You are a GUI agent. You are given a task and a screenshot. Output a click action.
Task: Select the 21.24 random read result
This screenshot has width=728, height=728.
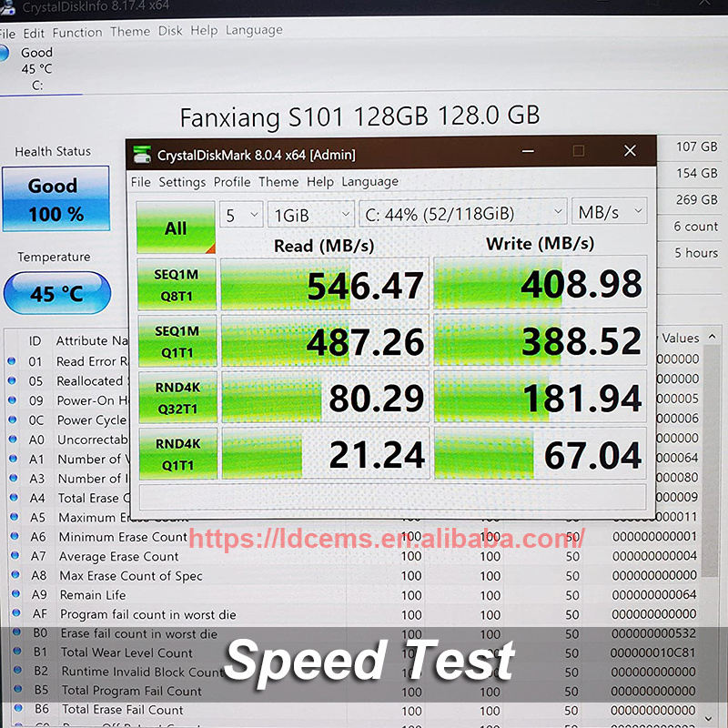pyautogui.click(x=326, y=453)
